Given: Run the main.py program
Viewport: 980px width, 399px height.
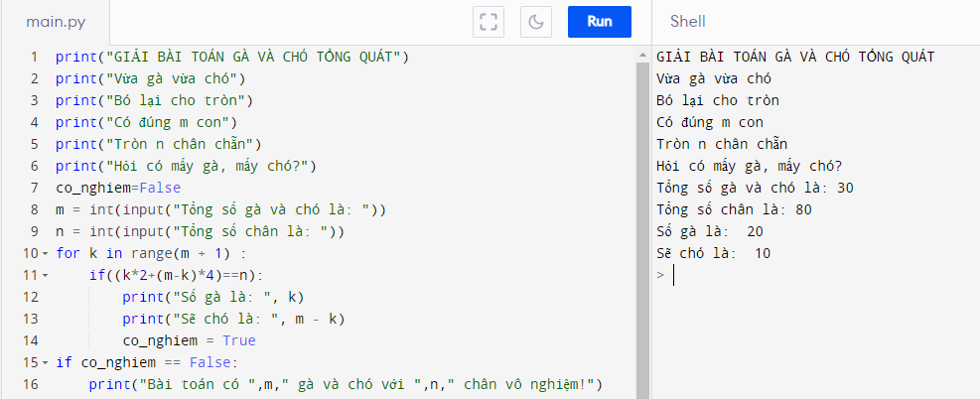Looking at the screenshot, I should pyautogui.click(x=599, y=21).
